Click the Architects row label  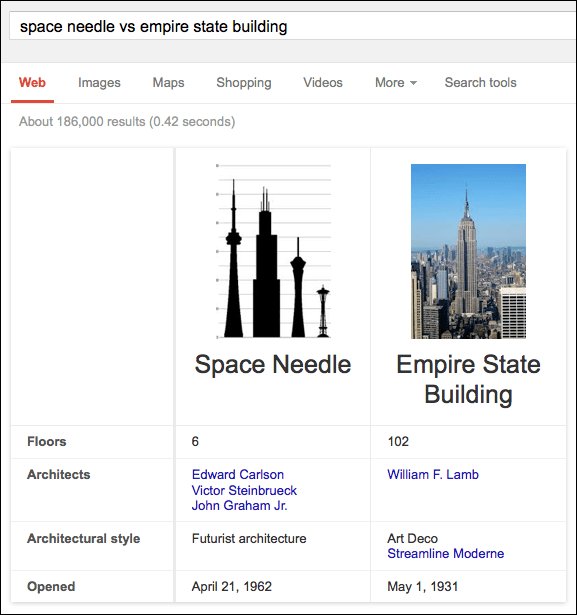coord(58,475)
